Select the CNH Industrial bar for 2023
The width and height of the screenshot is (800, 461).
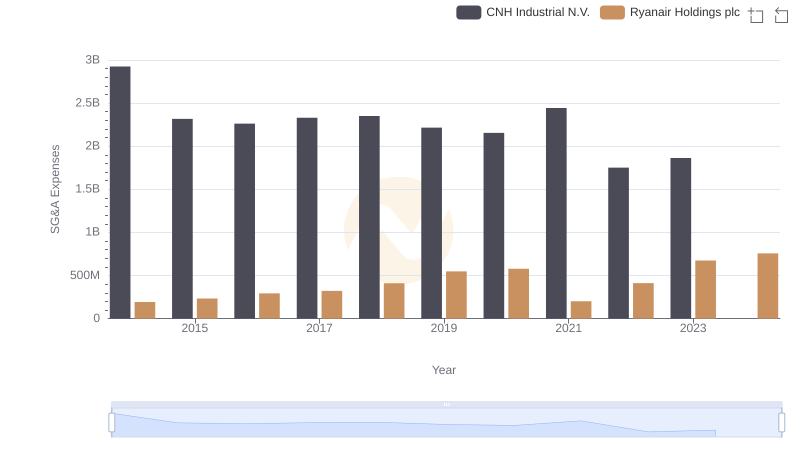(681, 238)
